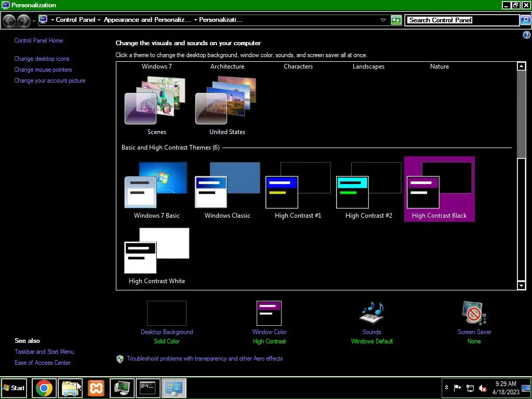Viewport: 532px width, 399px height.
Task: Click the Architecture theme label
Action: pos(228,66)
